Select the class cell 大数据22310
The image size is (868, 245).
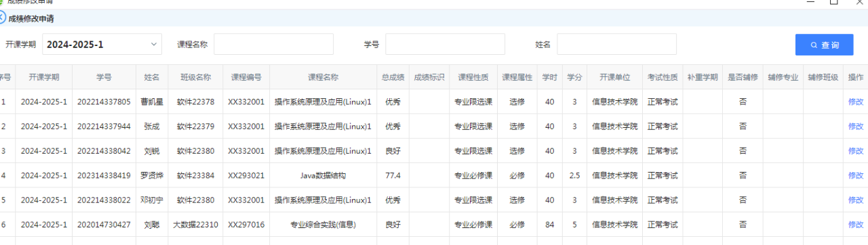coord(195,225)
